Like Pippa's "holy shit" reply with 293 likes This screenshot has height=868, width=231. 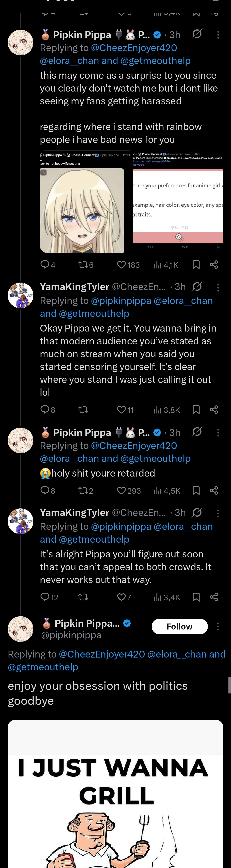pos(121,491)
